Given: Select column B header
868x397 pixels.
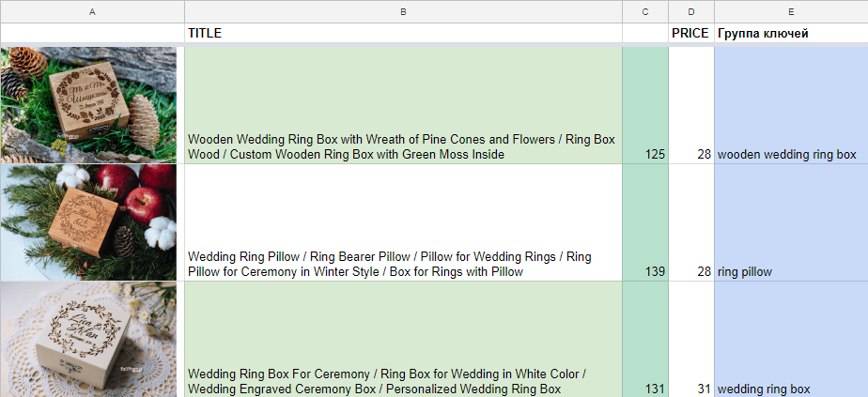Looking at the screenshot, I should pyautogui.click(x=403, y=11).
